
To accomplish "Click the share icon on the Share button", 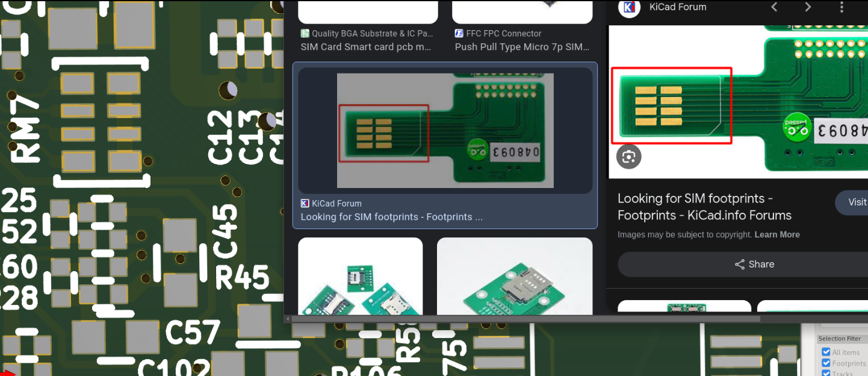I will point(739,265).
